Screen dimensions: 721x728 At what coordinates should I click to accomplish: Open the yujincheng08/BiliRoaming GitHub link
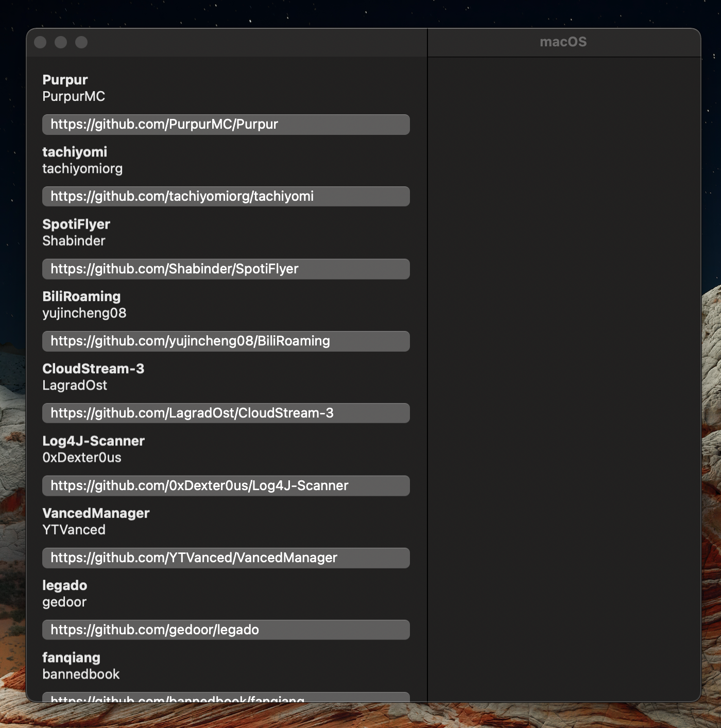click(x=226, y=341)
